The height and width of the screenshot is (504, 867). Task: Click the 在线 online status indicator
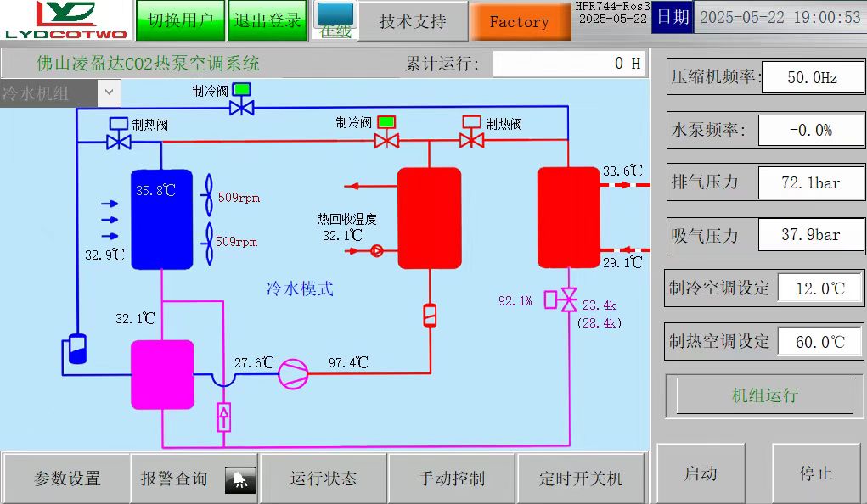[335, 20]
